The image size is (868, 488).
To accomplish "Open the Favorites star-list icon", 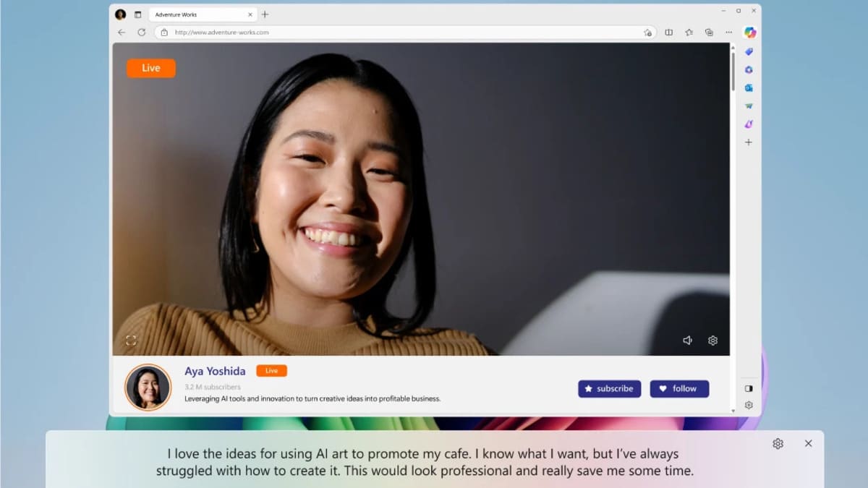I will point(689,33).
